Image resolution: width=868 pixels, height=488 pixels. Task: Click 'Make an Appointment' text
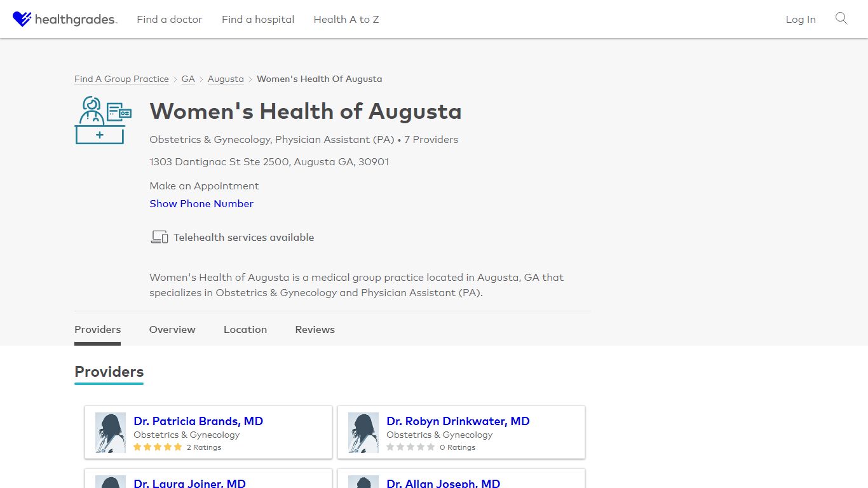(204, 186)
